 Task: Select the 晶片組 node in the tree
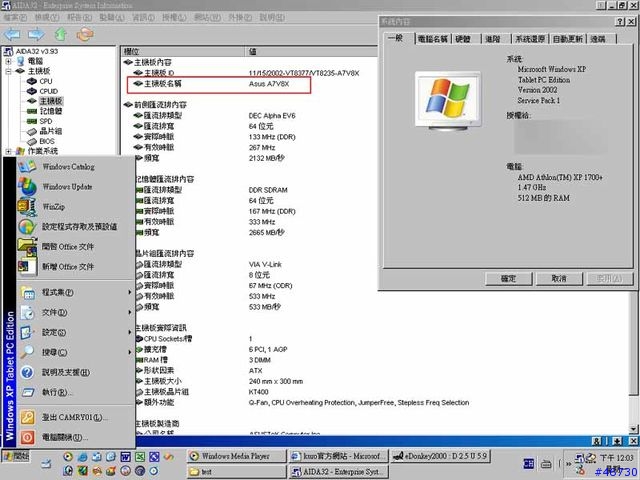51,131
